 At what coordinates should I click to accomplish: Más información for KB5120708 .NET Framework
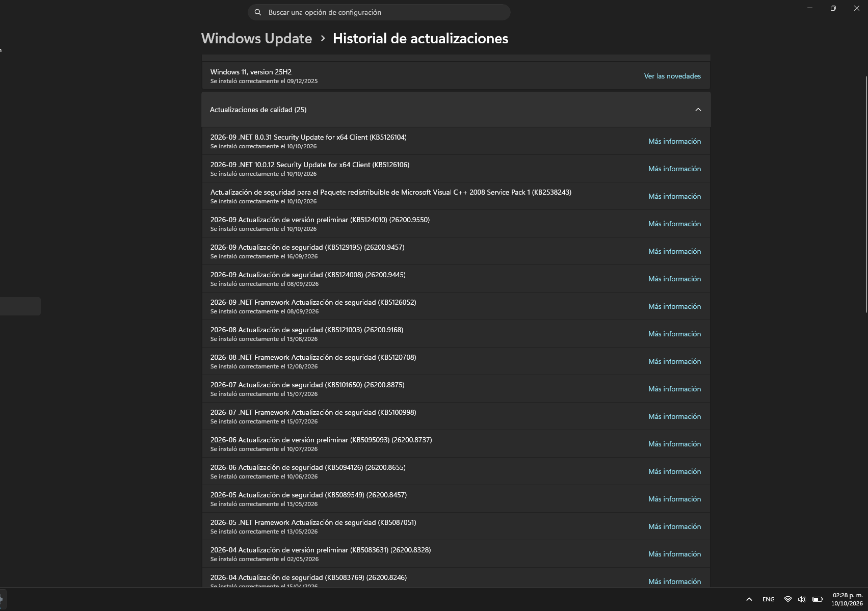674,361
